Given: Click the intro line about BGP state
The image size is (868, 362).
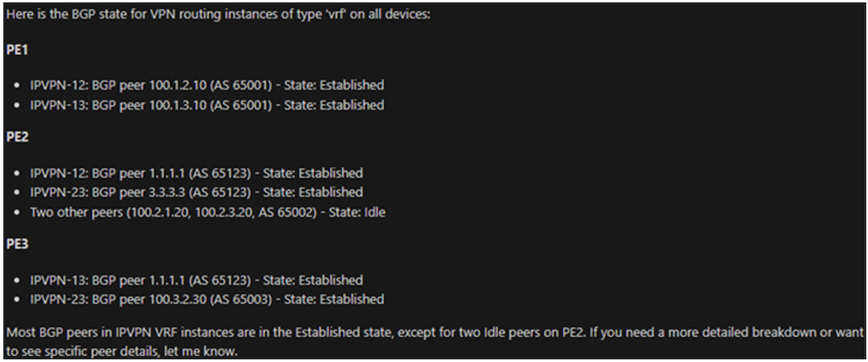Looking at the screenshot, I should [217, 14].
